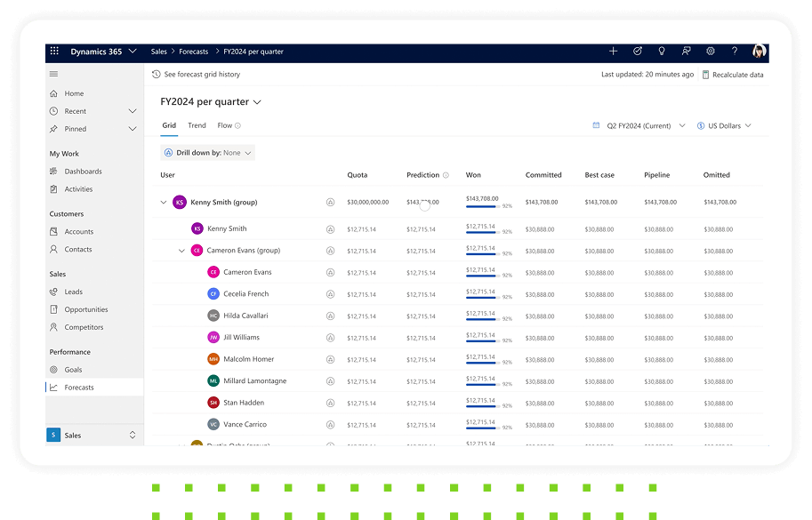Open Cameron Evans user row name
The width and height of the screenshot is (812, 520).
click(x=247, y=272)
